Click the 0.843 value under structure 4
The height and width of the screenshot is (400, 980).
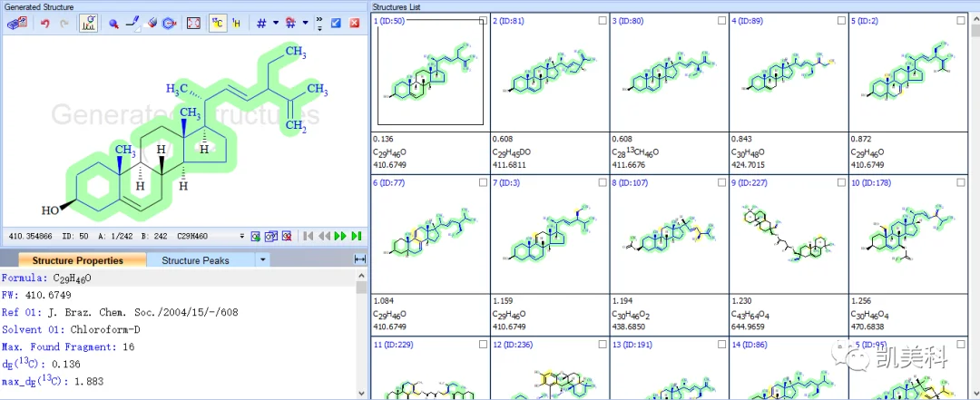741,140
